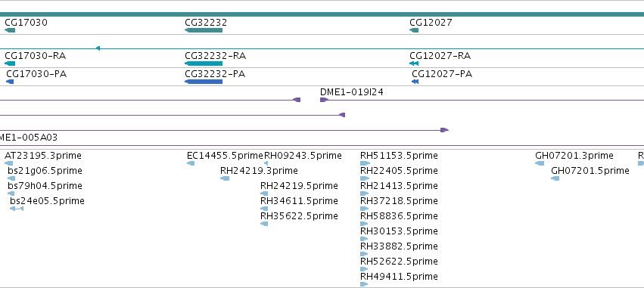Open the CG12027-PA label link
This screenshot has width=644, height=288.
click(x=442, y=74)
